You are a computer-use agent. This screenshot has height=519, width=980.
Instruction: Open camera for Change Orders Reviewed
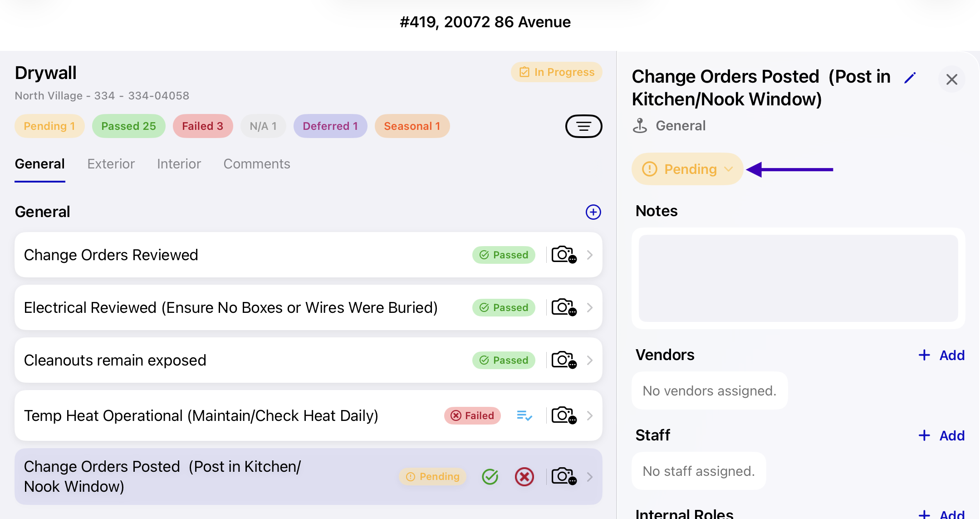coord(564,255)
